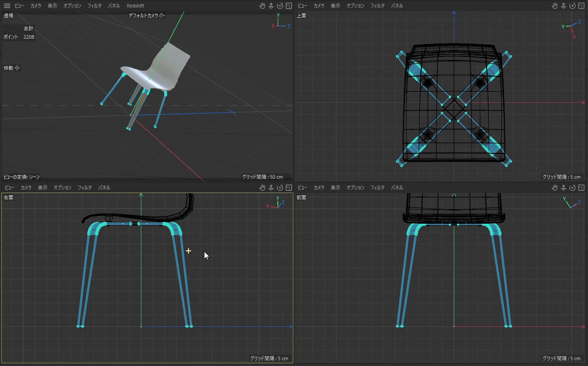Click the 上面 viewport name label

pos(301,16)
